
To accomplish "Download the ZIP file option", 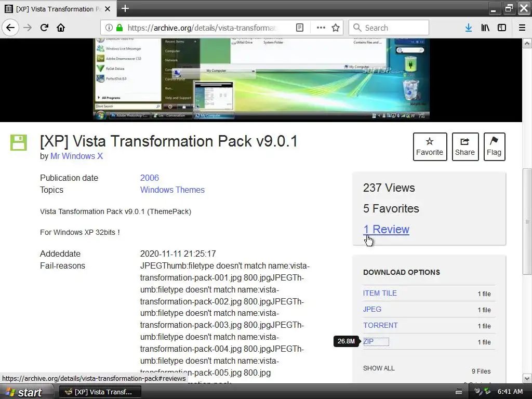I will pyautogui.click(x=368, y=341).
